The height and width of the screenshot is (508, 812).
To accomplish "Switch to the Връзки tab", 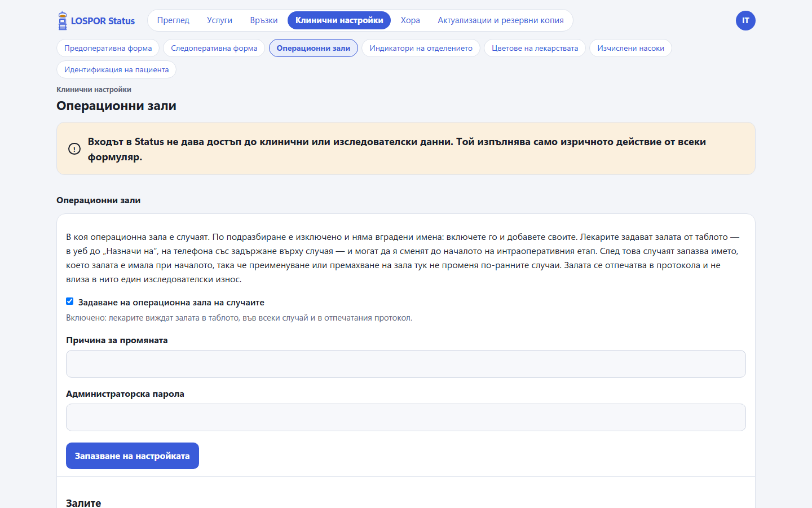I will click(264, 20).
